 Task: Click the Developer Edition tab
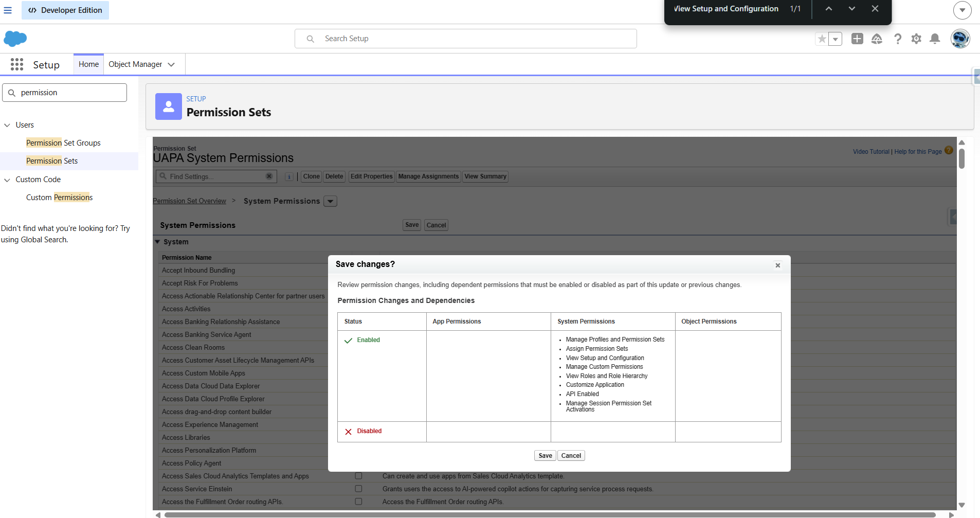pos(65,10)
